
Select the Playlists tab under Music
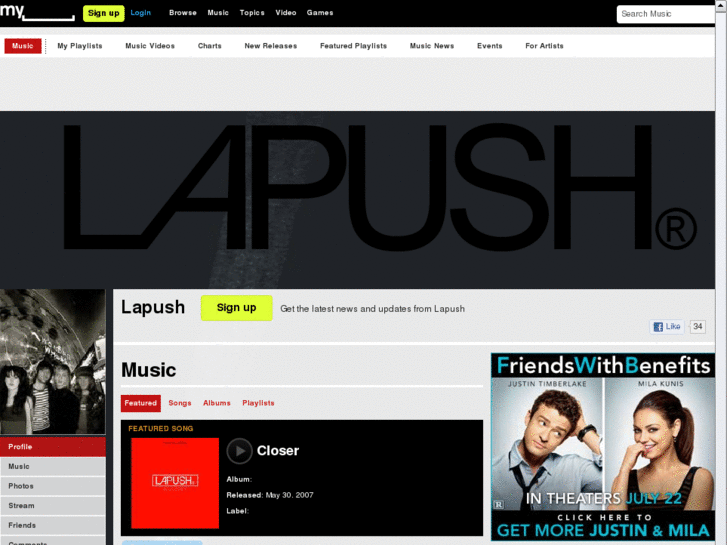tap(258, 403)
